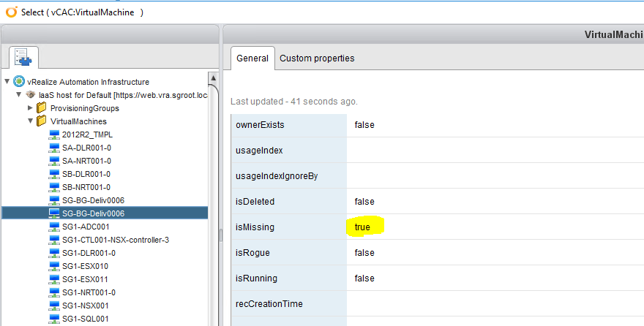The width and height of the screenshot is (644, 326).
Task: Click the IaaS host plug-in icon
Action: (31, 95)
